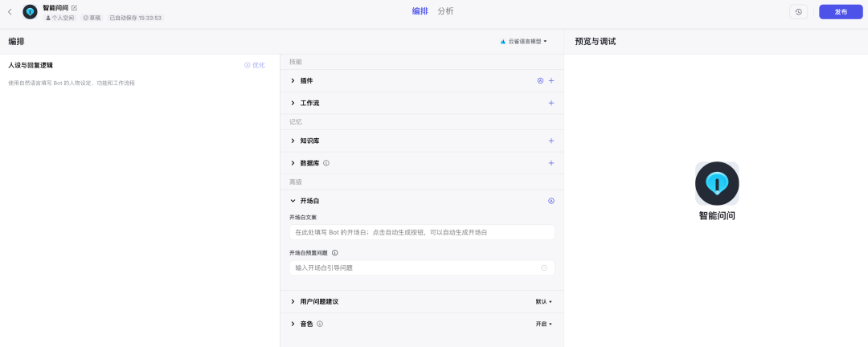Click the 草稿 draft status tag
The height and width of the screenshot is (347, 868).
tap(92, 18)
